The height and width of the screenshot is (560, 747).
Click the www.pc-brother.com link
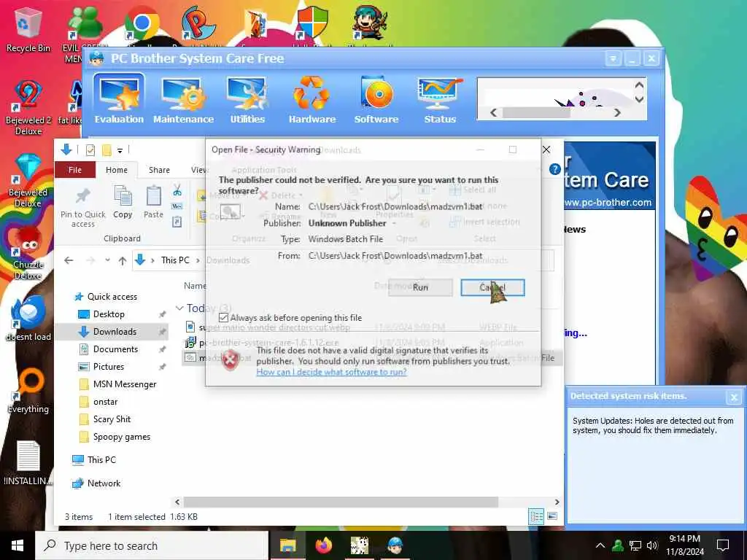click(608, 203)
